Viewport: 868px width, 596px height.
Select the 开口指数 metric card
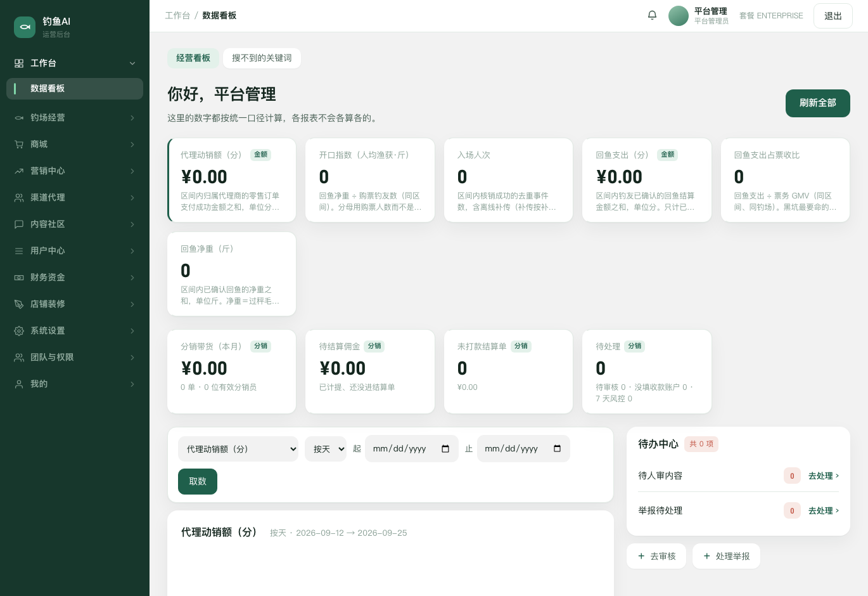(370, 180)
